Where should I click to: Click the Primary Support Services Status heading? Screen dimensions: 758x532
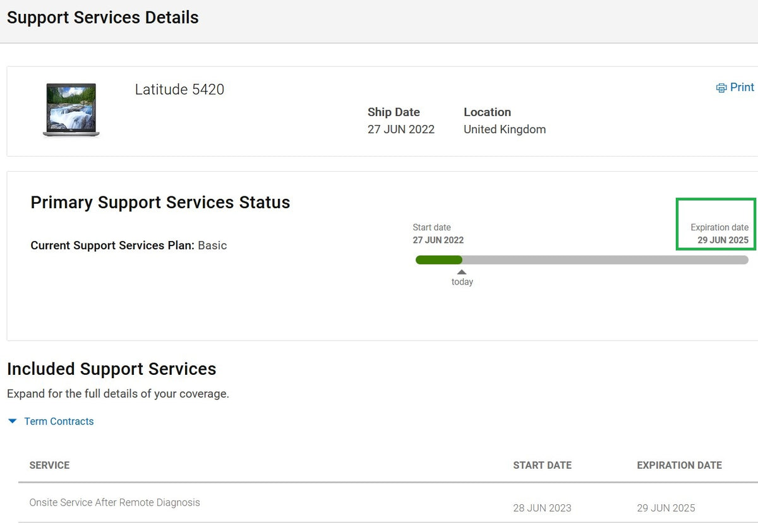pos(160,203)
